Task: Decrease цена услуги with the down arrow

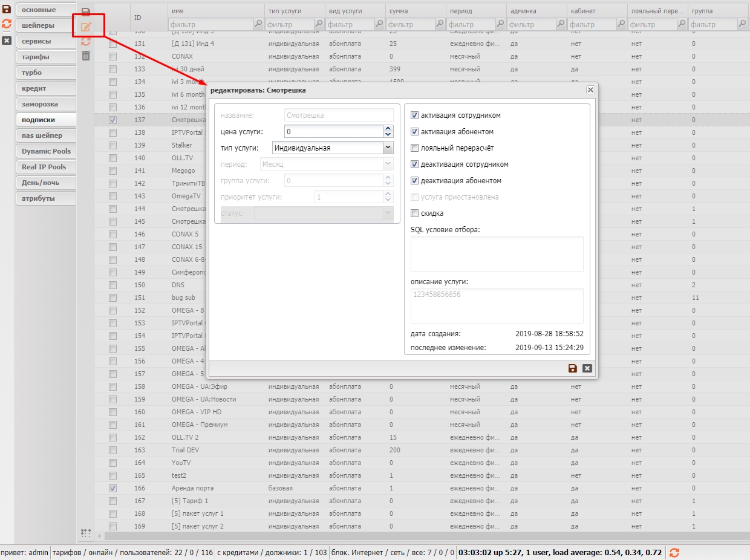Action: click(x=388, y=134)
